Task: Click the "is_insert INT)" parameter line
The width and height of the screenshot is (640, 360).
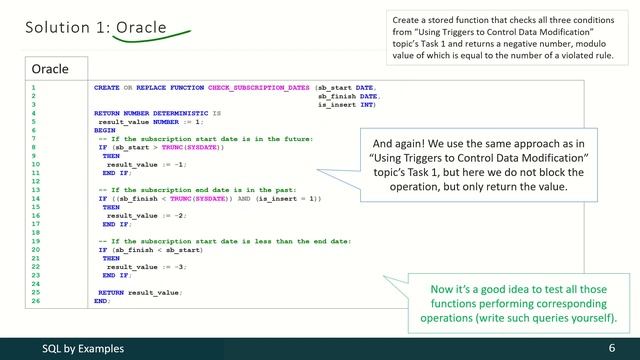Action: (347, 105)
